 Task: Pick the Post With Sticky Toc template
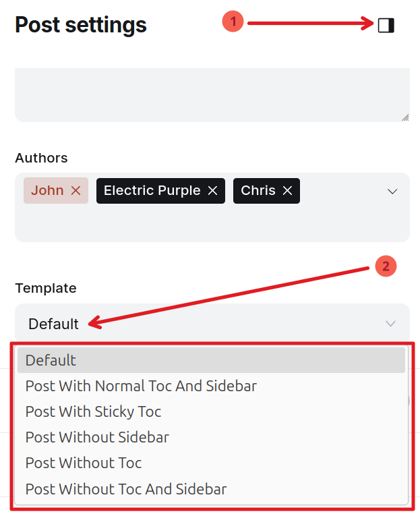93,411
